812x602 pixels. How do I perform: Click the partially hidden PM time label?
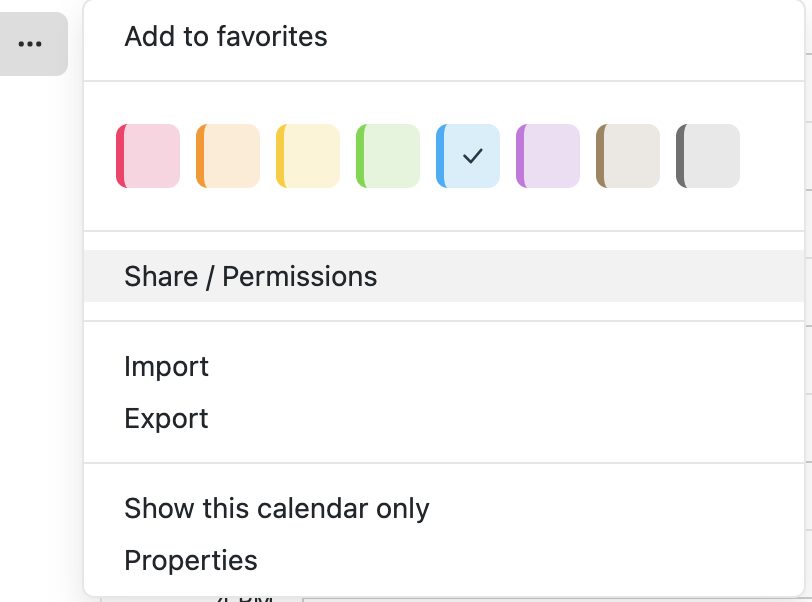245,598
